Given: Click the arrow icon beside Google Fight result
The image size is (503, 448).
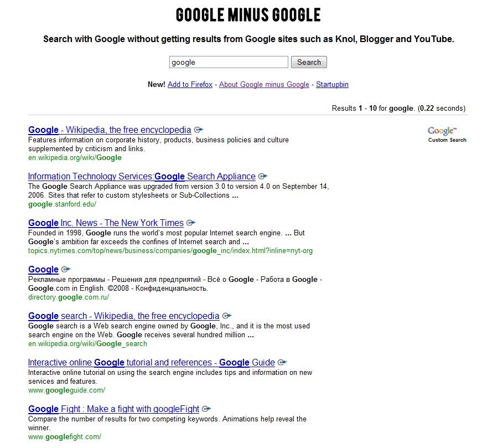Looking at the screenshot, I should (x=206, y=409).
